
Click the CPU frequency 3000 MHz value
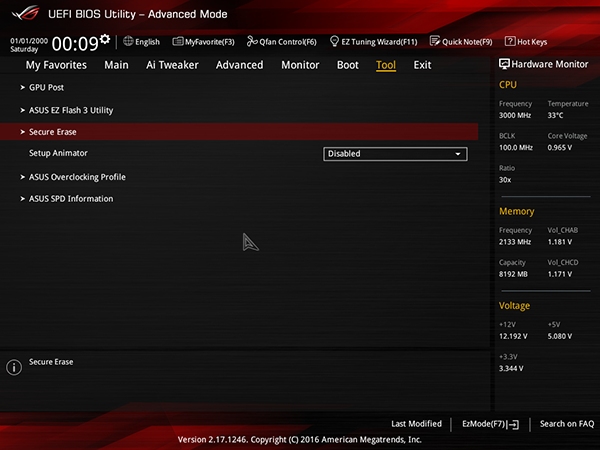(x=515, y=115)
